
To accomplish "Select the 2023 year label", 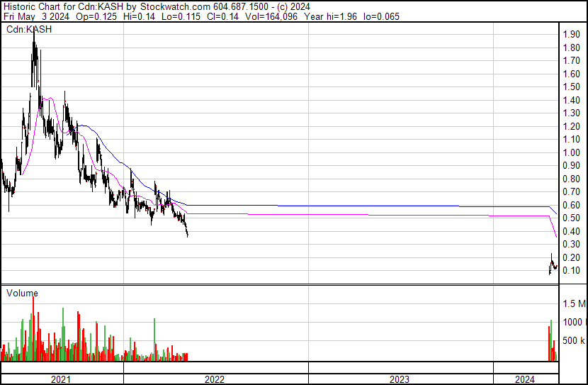I will point(400,379).
